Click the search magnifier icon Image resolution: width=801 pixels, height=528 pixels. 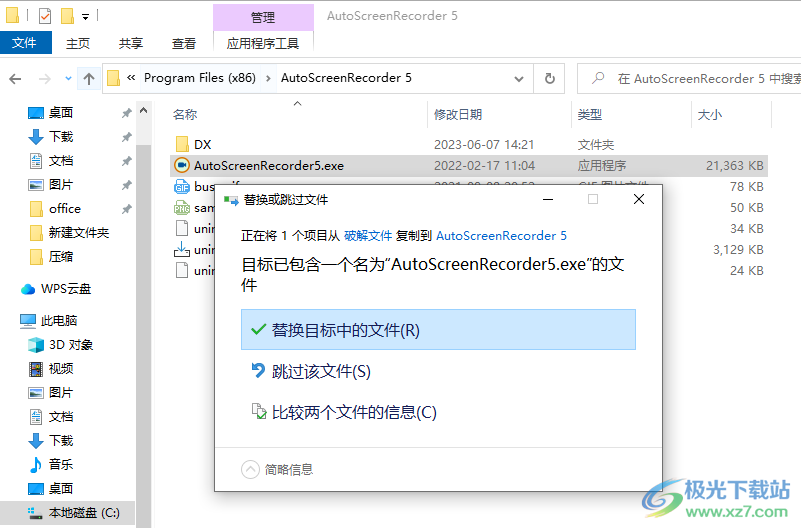[x=598, y=78]
